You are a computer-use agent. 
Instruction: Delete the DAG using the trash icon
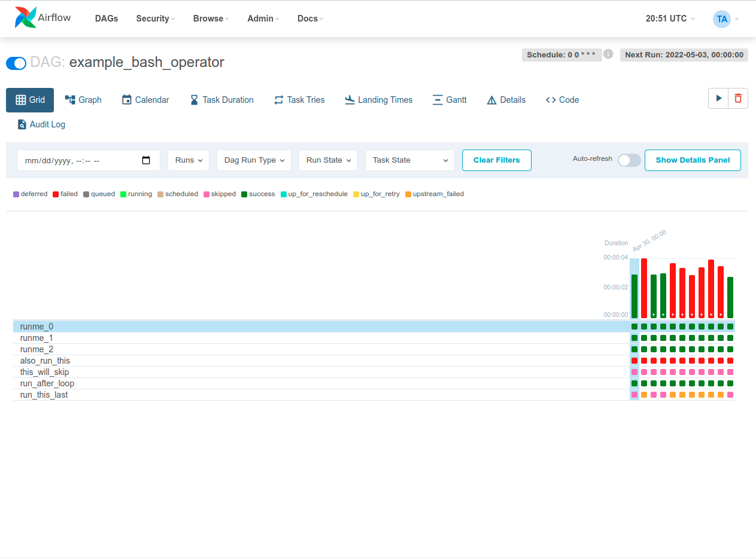tap(738, 99)
